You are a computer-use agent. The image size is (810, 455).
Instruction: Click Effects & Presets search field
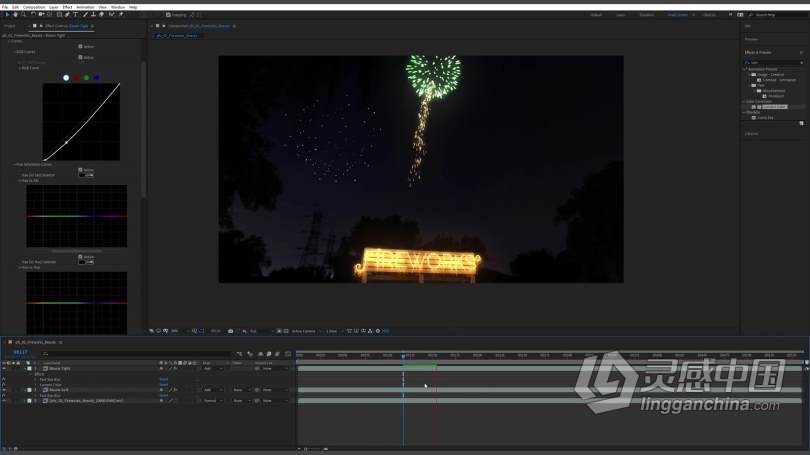[x=774, y=62]
